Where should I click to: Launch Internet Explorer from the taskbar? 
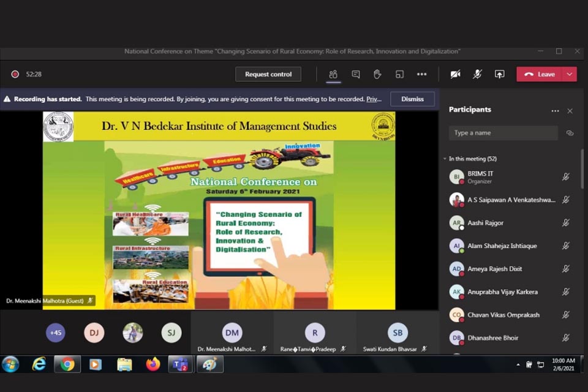39,364
